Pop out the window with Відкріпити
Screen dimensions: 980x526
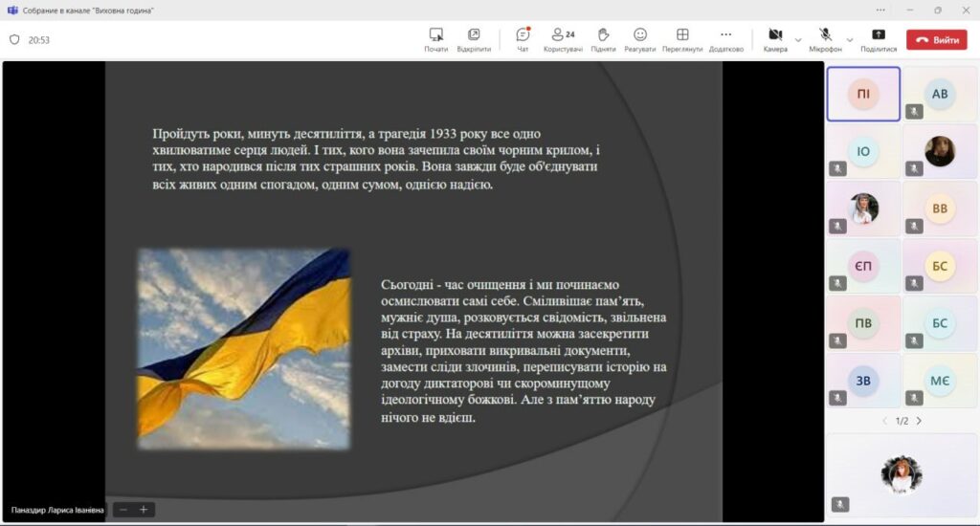474,38
